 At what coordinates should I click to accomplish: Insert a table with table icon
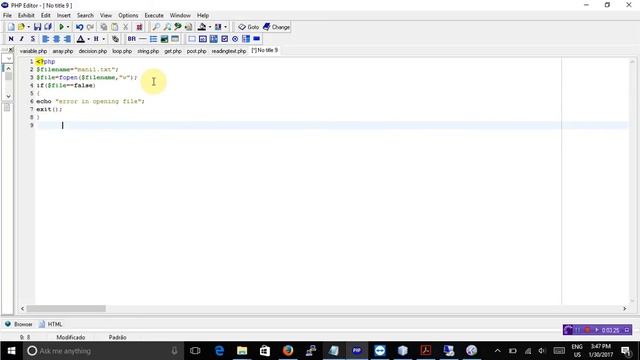coord(175,39)
